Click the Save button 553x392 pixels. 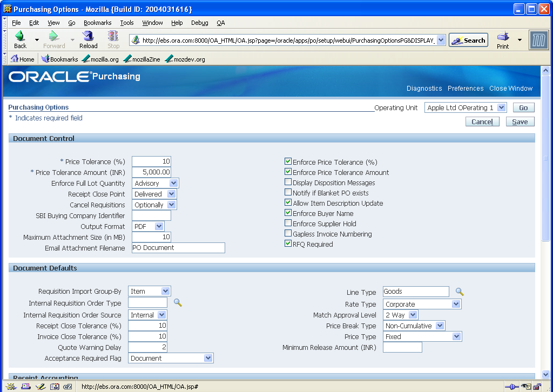pos(520,121)
